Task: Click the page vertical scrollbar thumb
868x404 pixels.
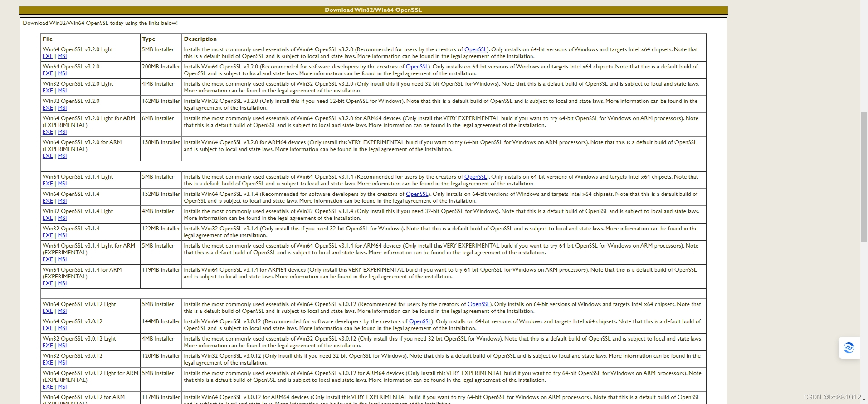Action: pyautogui.click(x=864, y=177)
